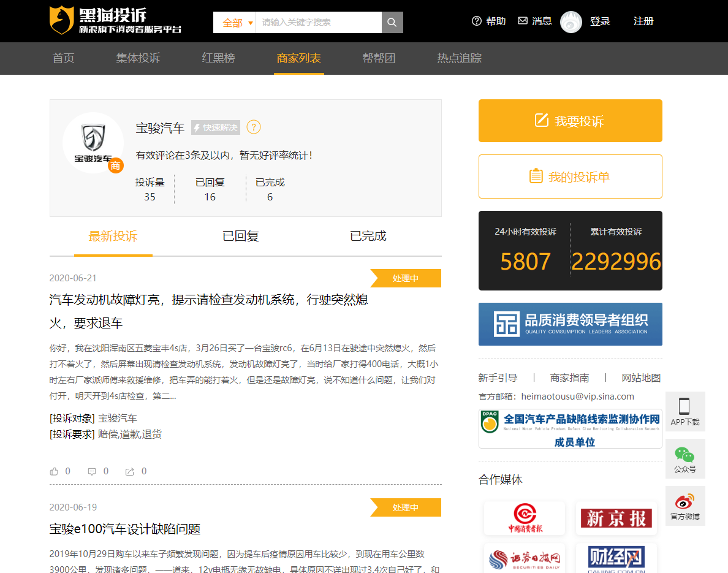
Task: Open 网站地图 link
Action: click(x=641, y=378)
